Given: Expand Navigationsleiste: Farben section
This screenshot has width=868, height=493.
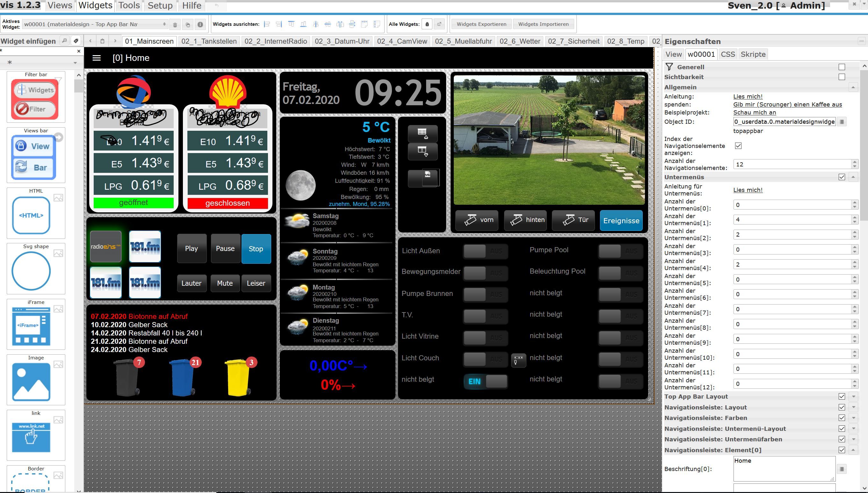Looking at the screenshot, I should tap(853, 418).
